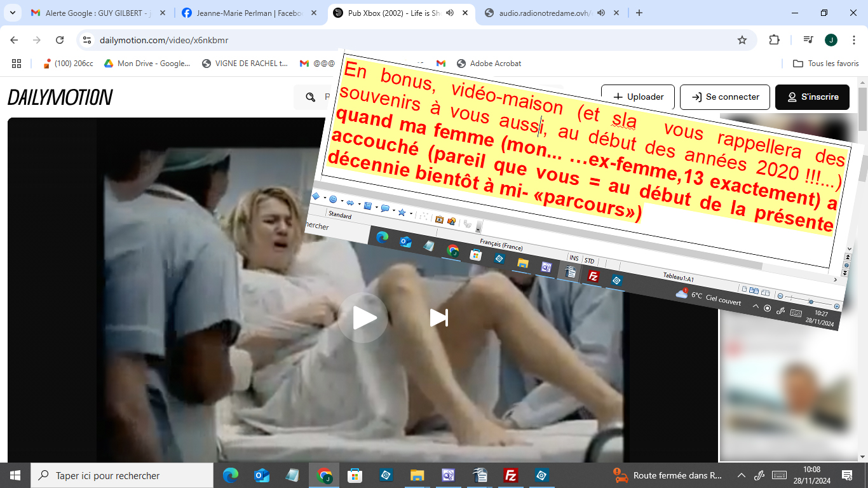
Task: Open the pen workspace tray icon
Action: point(759,475)
